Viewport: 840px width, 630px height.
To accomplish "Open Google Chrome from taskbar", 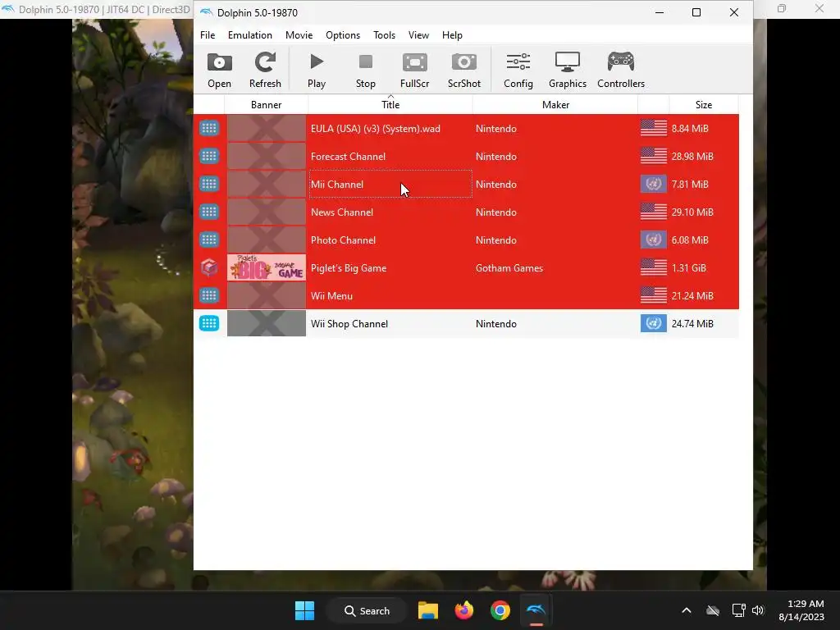I will [500, 610].
